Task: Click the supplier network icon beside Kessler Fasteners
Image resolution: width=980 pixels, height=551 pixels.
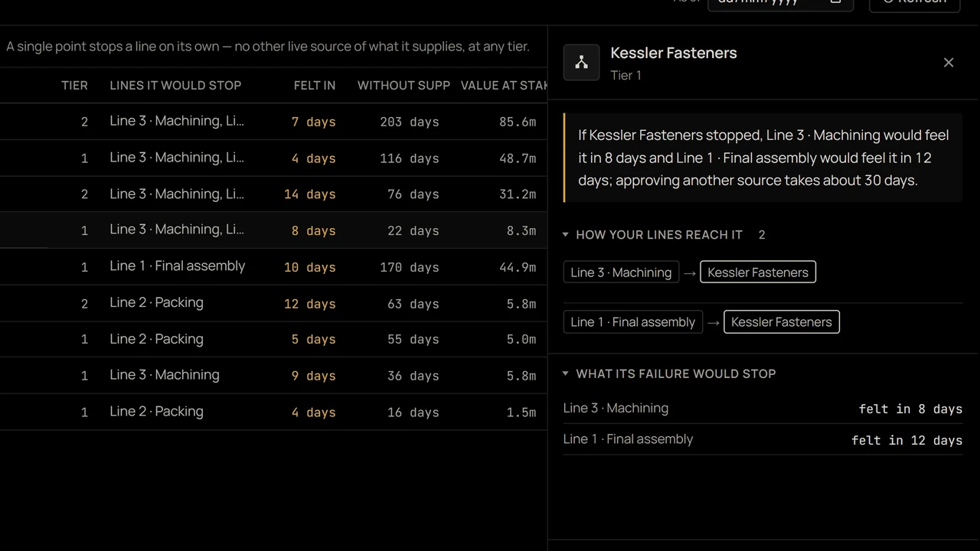Action: pos(581,63)
